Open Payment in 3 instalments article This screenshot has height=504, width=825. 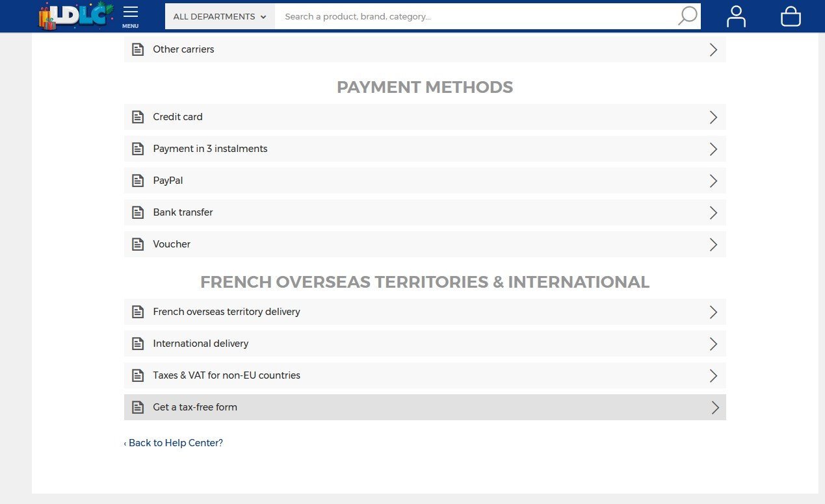425,149
